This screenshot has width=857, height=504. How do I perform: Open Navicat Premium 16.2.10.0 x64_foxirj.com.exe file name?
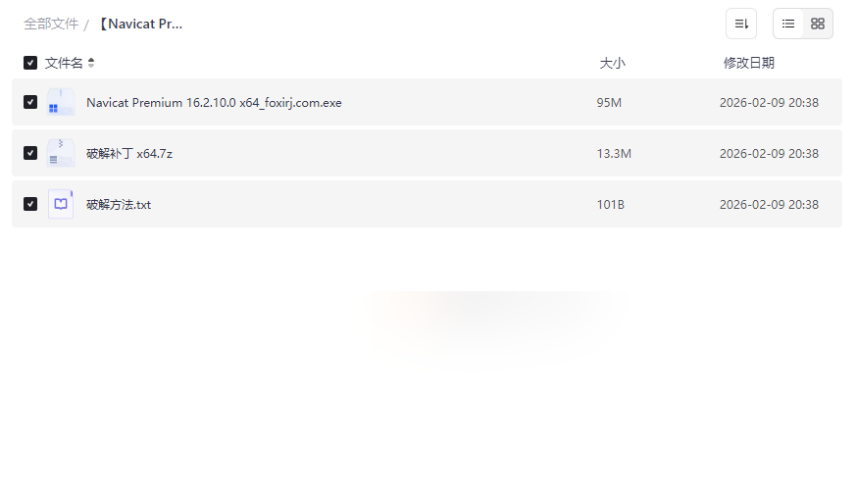coord(214,103)
